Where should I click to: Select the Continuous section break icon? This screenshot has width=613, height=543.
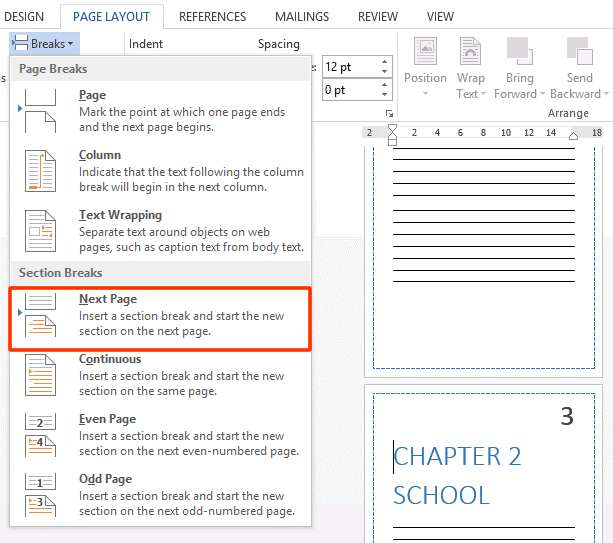coord(41,375)
